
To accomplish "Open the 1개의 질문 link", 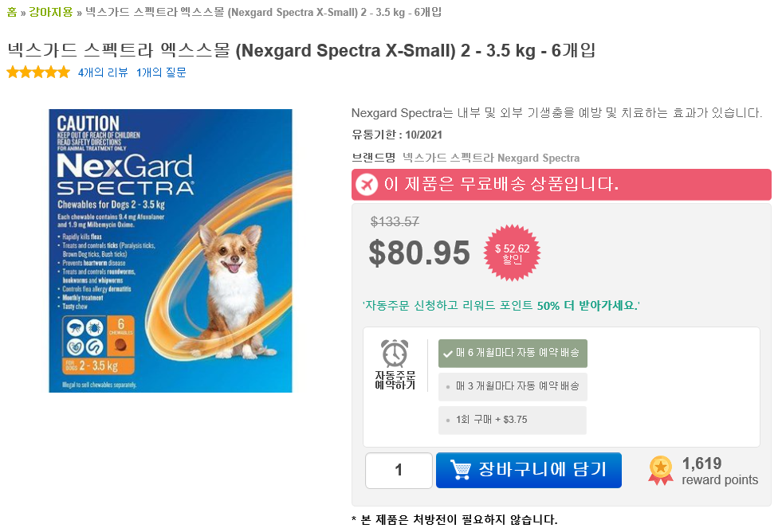I will [162, 72].
